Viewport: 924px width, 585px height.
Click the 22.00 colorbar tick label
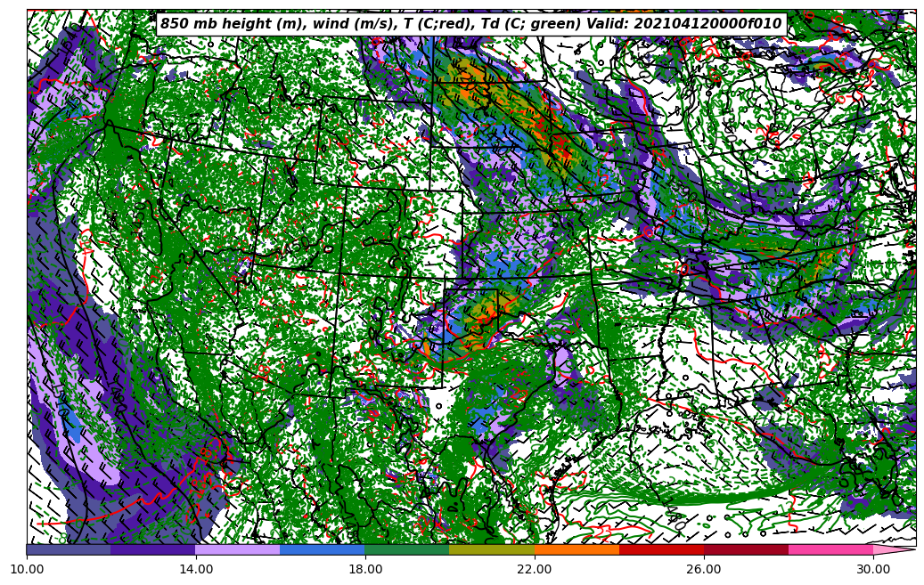535,567
